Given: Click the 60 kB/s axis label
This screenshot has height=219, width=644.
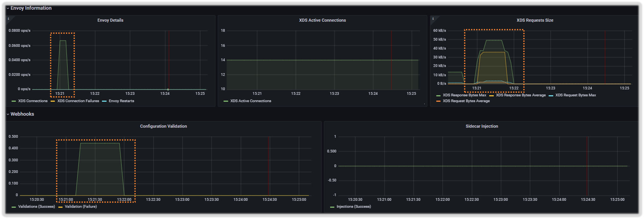Looking at the screenshot, I should point(440,31).
